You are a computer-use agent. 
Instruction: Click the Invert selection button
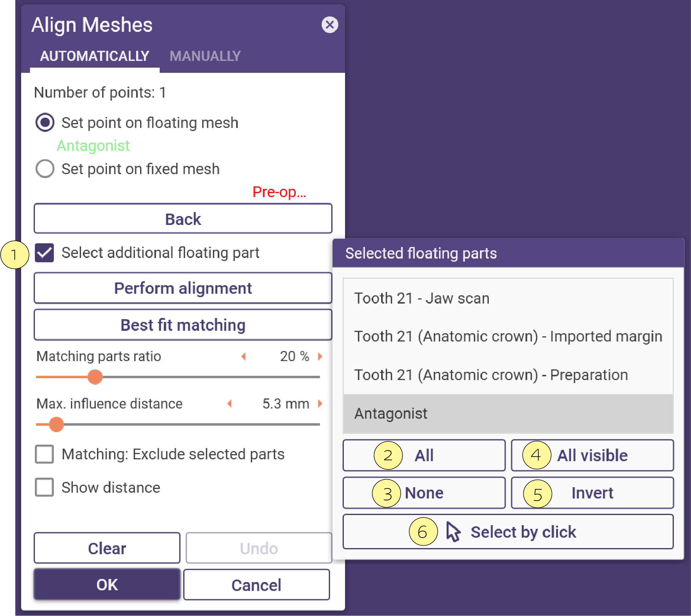coord(592,492)
